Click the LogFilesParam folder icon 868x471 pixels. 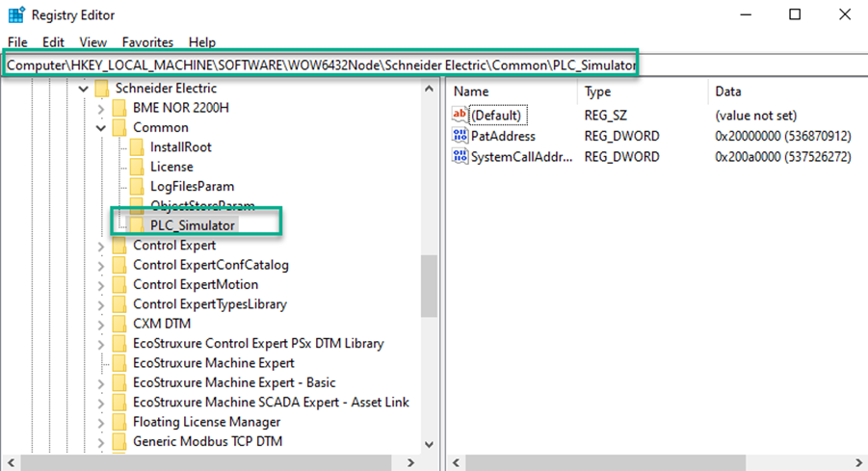coord(137,187)
